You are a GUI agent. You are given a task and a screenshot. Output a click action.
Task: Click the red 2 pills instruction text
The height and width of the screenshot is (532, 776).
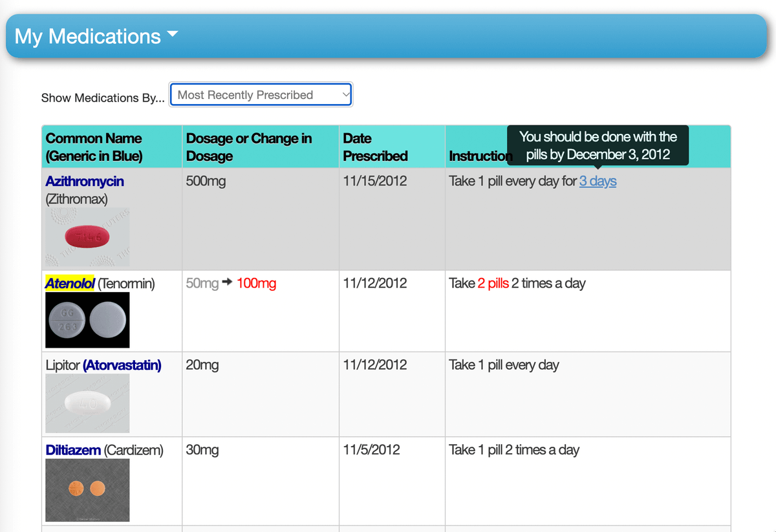493,283
